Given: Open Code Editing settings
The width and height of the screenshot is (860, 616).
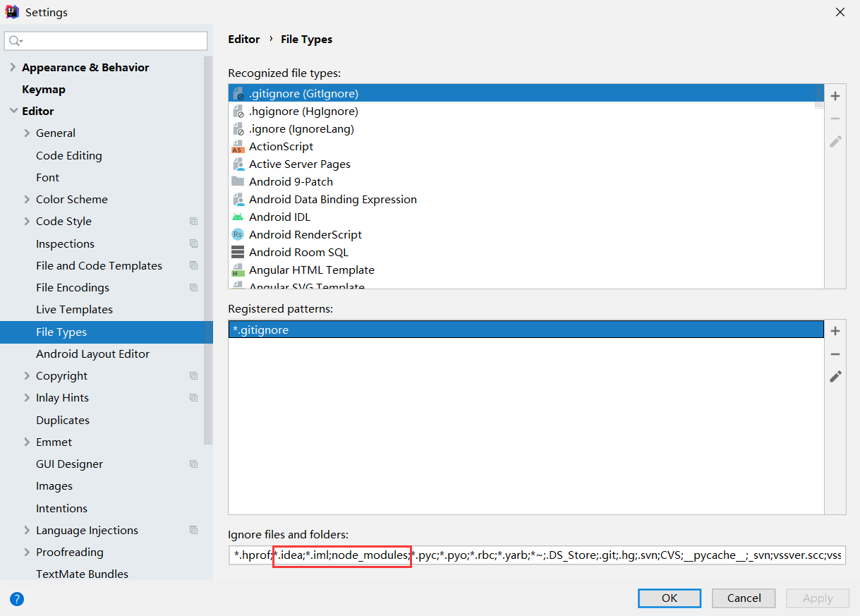Looking at the screenshot, I should (x=68, y=155).
